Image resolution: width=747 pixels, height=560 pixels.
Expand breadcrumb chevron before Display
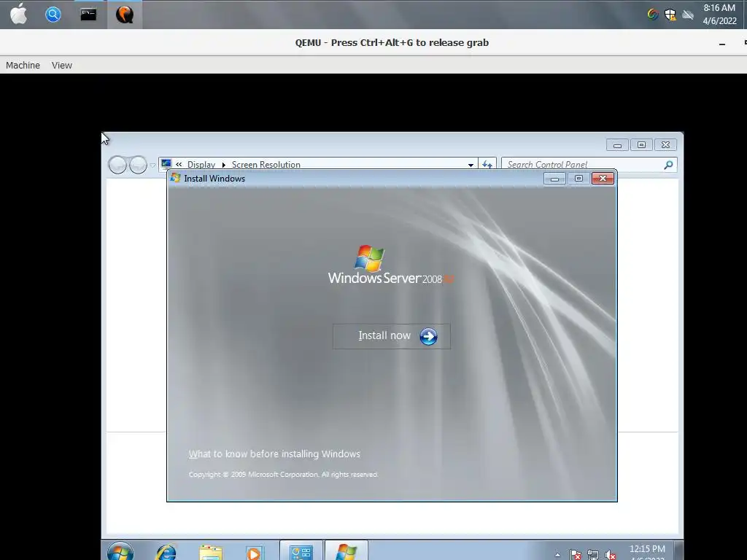coord(179,164)
